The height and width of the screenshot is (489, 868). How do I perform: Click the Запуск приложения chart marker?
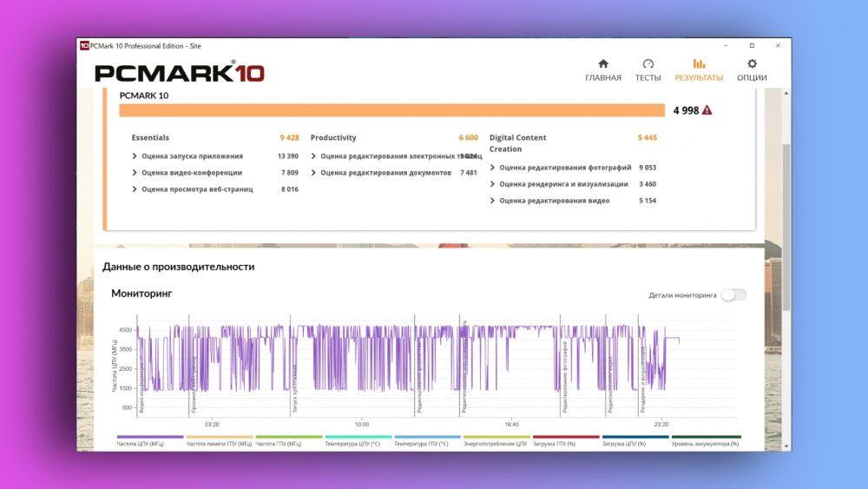pos(295,388)
